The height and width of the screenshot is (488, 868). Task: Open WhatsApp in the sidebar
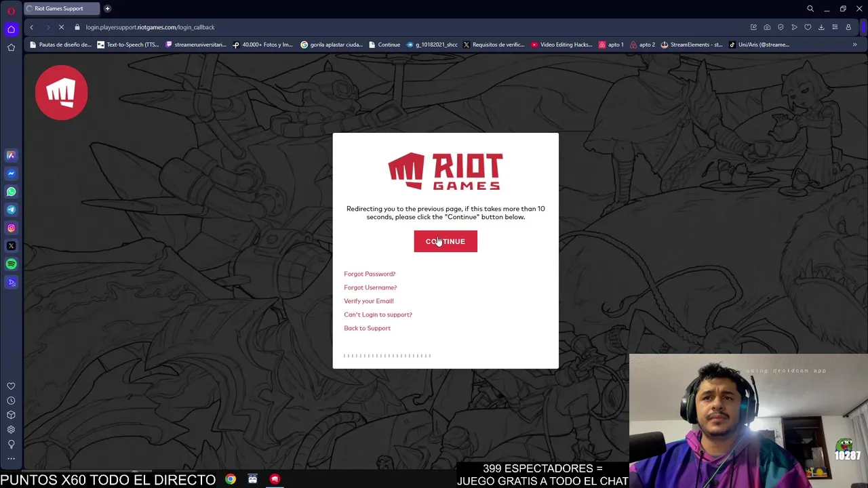pyautogui.click(x=11, y=192)
